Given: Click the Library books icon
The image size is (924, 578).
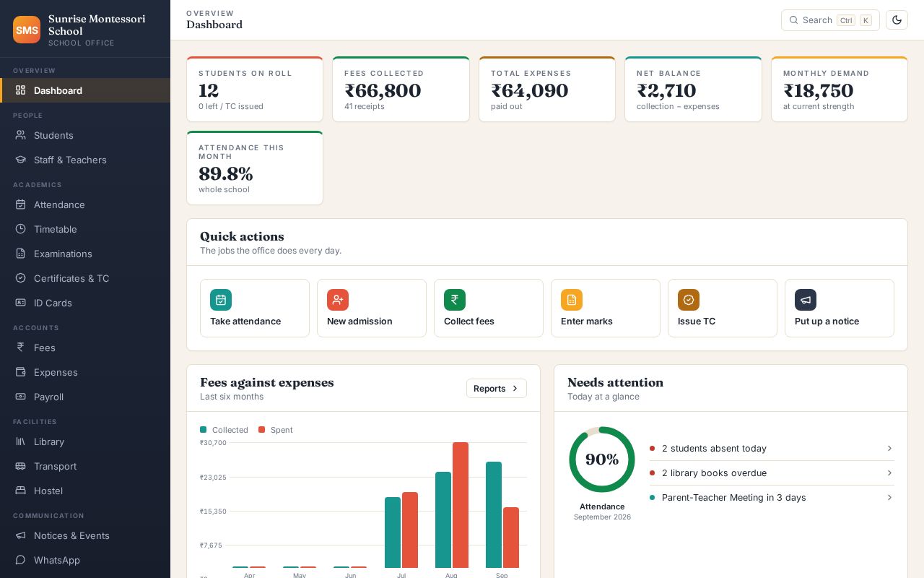Looking at the screenshot, I should pyautogui.click(x=21, y=441).
